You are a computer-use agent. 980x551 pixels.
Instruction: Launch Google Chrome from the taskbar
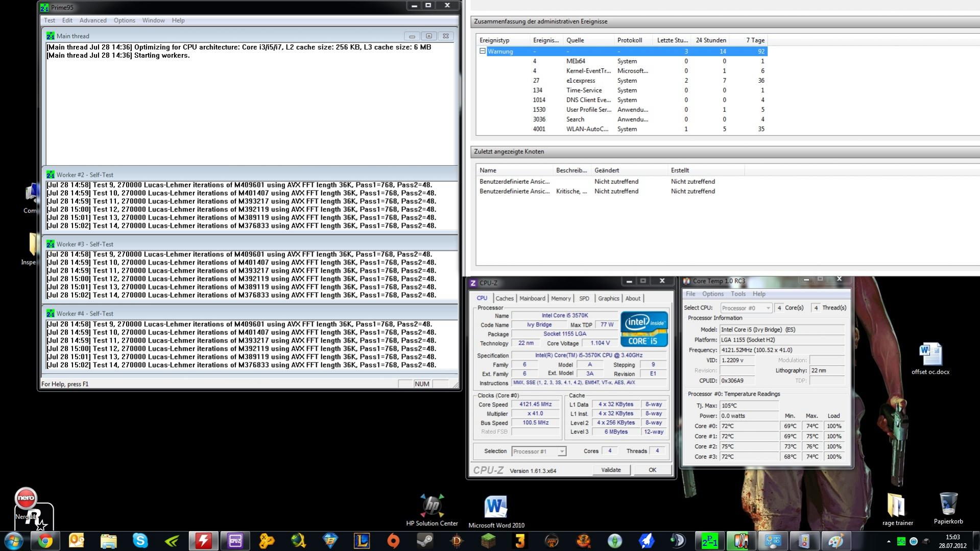(45, 541)
